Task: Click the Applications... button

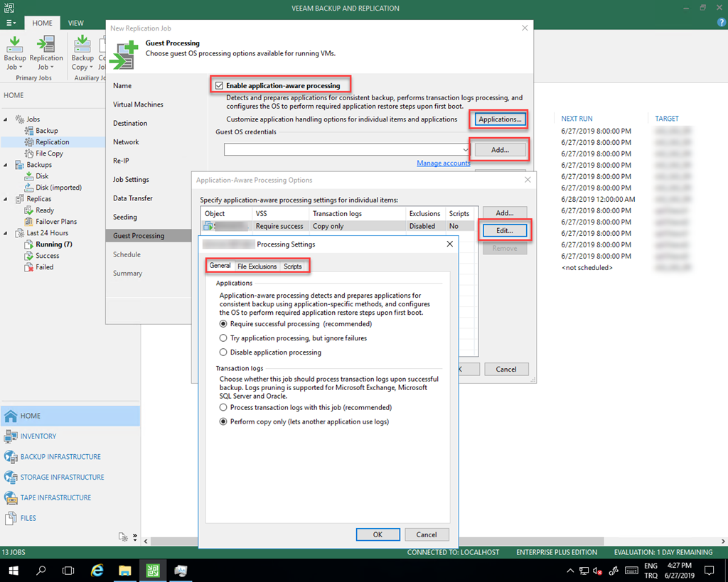Action: pyautogui.click(x=500, y=119)
